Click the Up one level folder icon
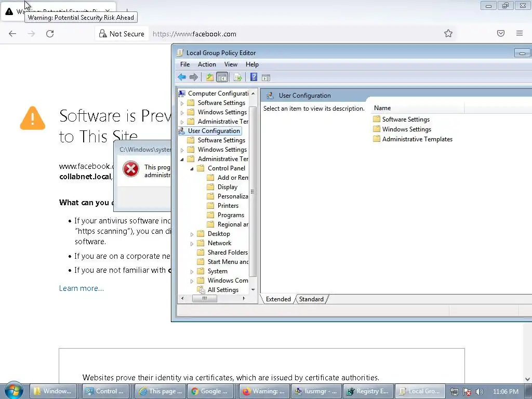The height and width of the screenshot is (399, 532). 210,77
